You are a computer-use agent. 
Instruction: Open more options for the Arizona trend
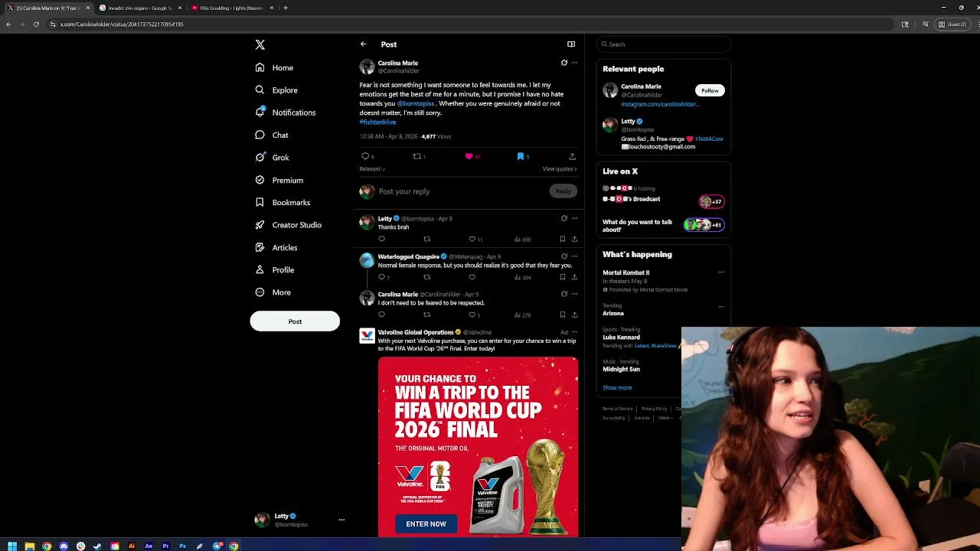click(x=720, y=307)
